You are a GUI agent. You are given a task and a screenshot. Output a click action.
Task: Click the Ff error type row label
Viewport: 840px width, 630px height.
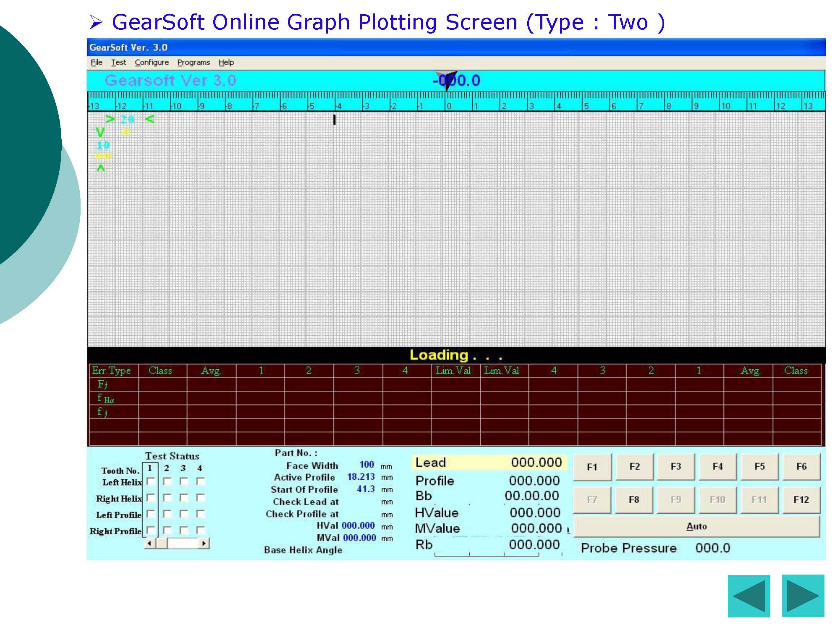(103, 384)
